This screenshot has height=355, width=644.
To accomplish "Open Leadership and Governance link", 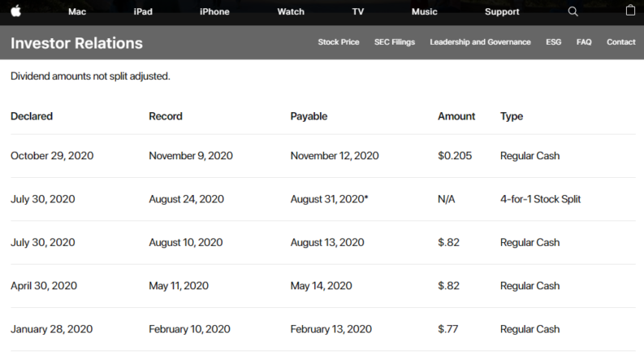I will (480, 42).
